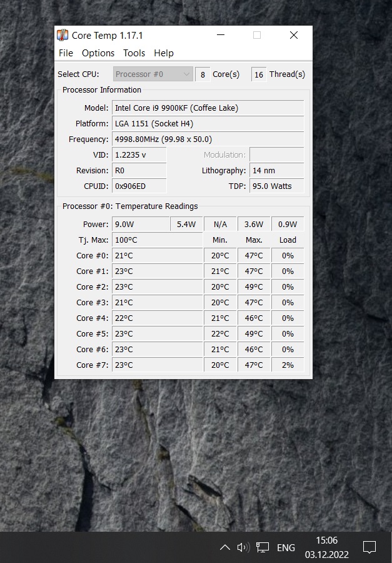Click Core #7 current temperature 23°C
392x563 pixels.
pos(157,365)
